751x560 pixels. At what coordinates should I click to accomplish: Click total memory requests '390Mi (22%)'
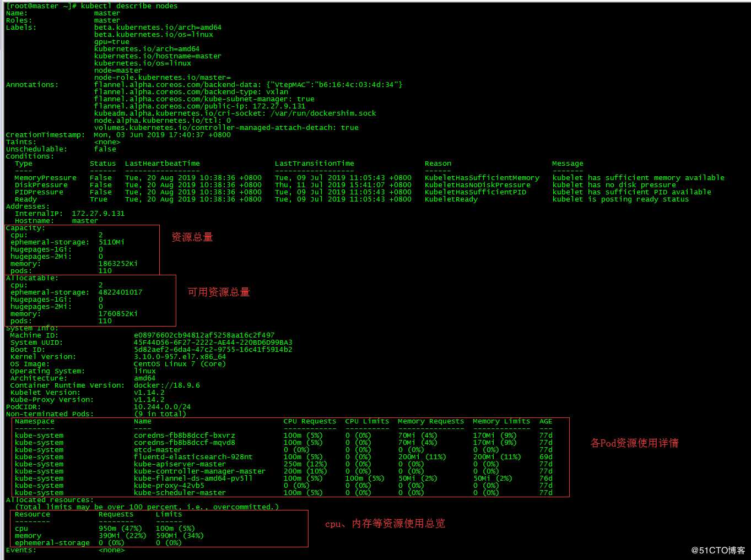(x=122, y=536)
